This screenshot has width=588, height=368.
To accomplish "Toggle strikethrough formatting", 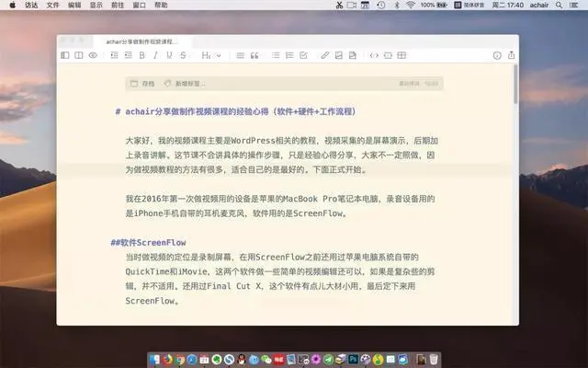I will point(183,55).
